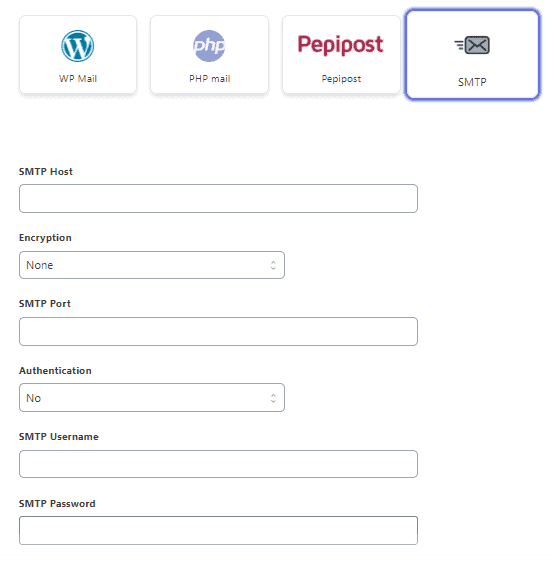Select the WP Mail mailer card

(78, 55)
